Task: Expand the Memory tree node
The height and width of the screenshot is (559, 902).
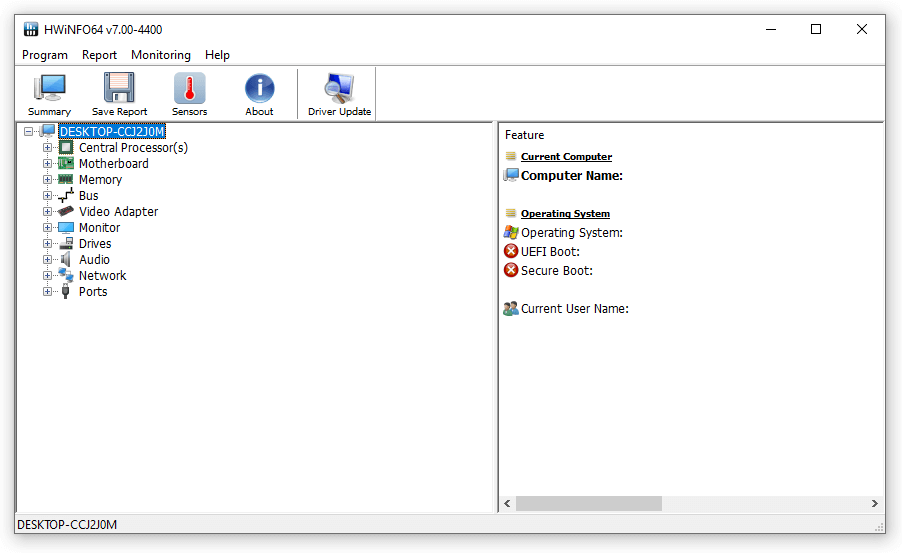Action: point(47,180)
